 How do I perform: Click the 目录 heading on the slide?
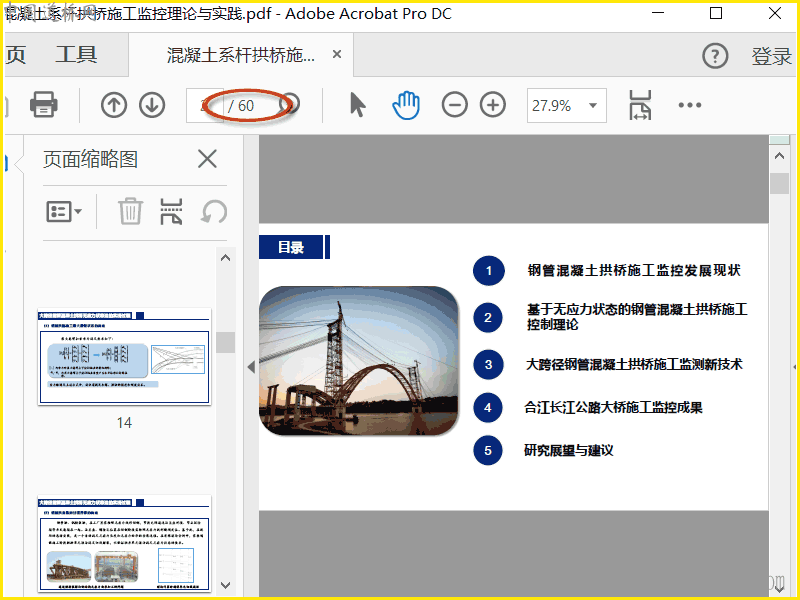(291, 247)
